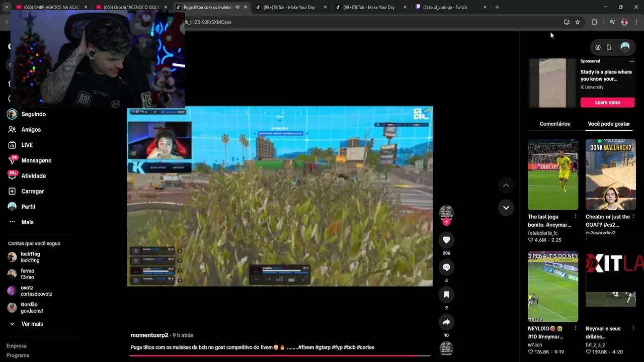Go to previous video up arrow

[506, 185]
